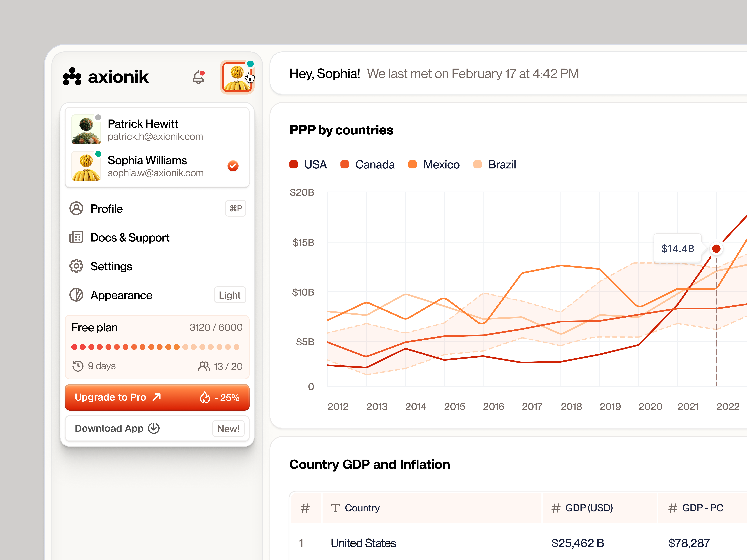
Task: Click the text filter icon on Country column
Action: click(x=335, y=508)
